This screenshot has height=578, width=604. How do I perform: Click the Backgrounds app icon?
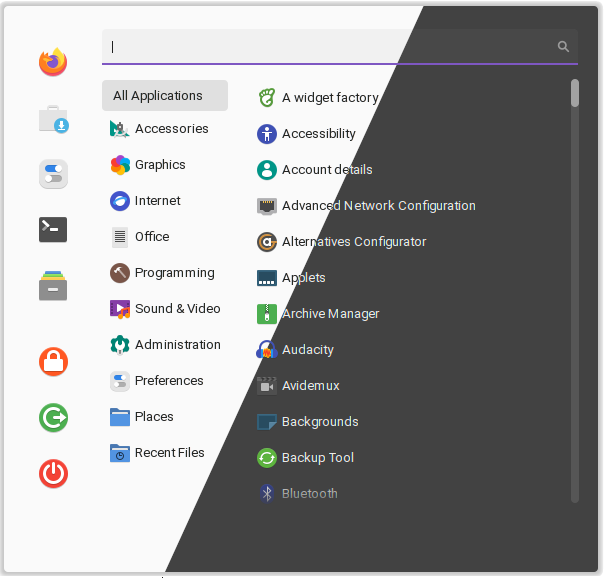pos(267,422)
